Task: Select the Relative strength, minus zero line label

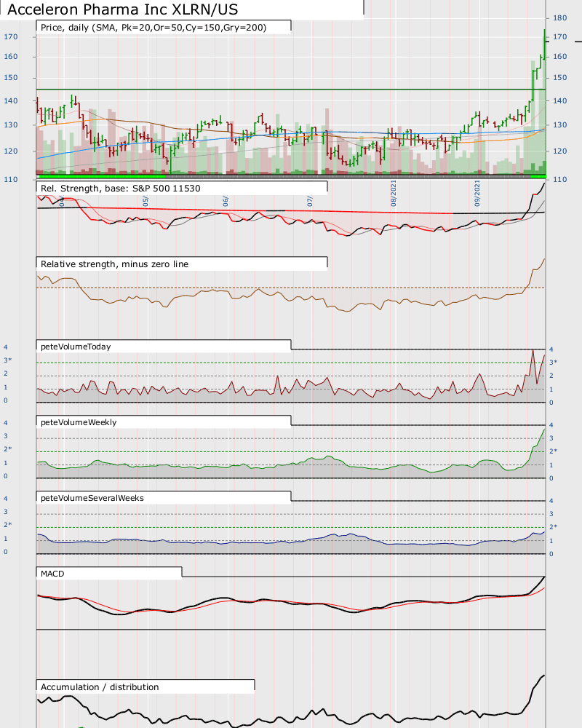Action: pos(115,264)
